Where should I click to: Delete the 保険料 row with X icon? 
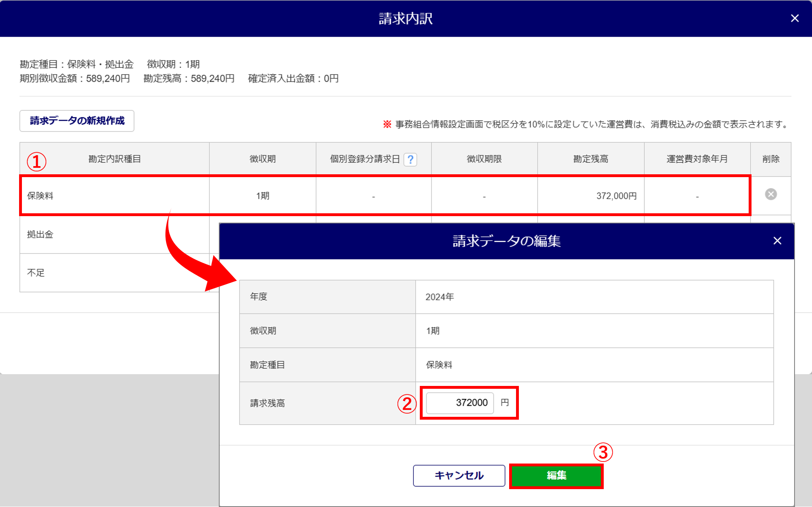click(771, 194)
